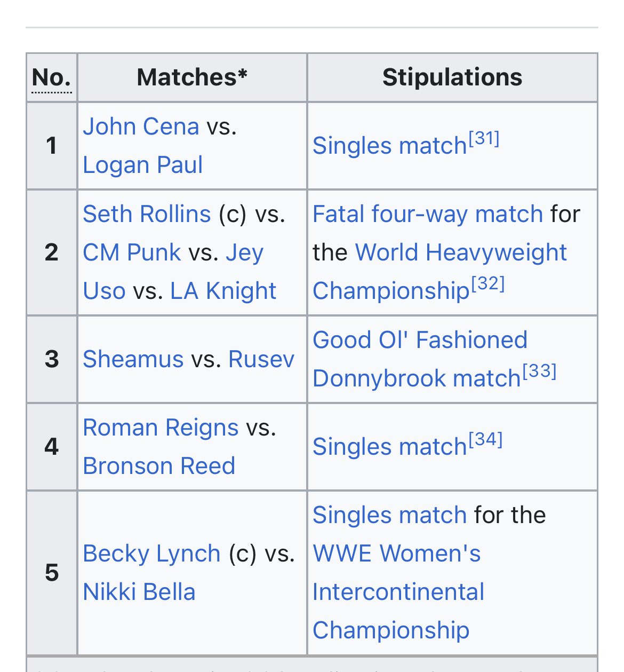The width and height of the screenshot is (624, 672).
Task: Click the No. column header abbreviation
Action: point(51,78)
